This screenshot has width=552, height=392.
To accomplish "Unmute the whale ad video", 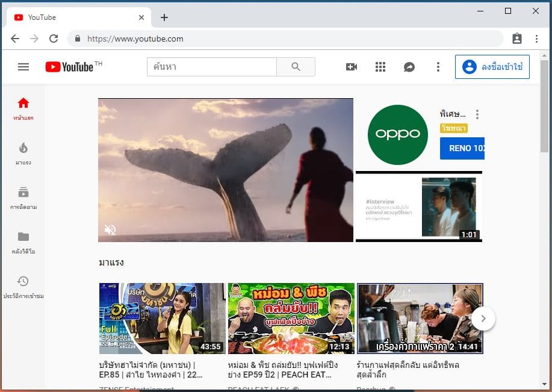I will click(110, 230).
